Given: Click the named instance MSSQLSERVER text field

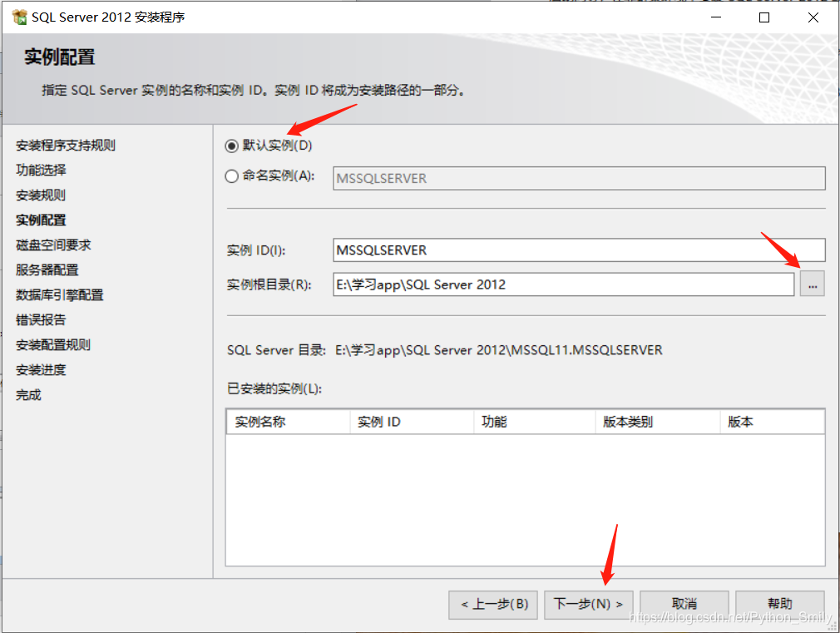Looking at the screenshot, I should (579, 179).
